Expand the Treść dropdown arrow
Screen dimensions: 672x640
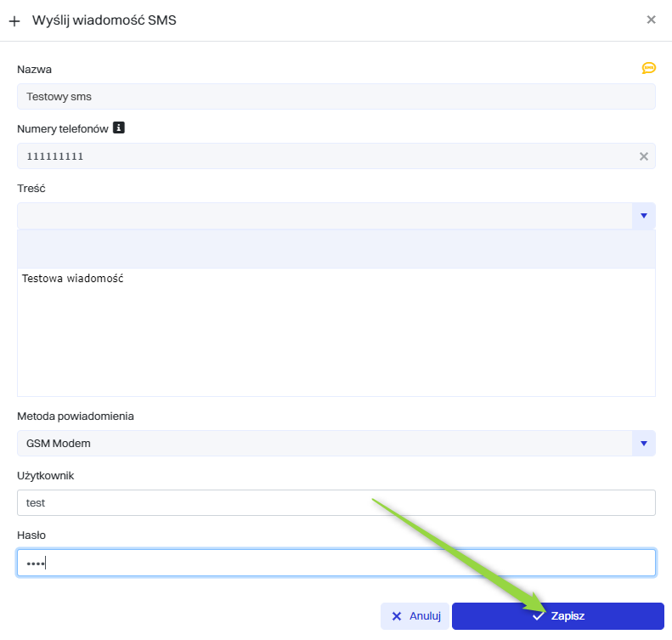643,216
